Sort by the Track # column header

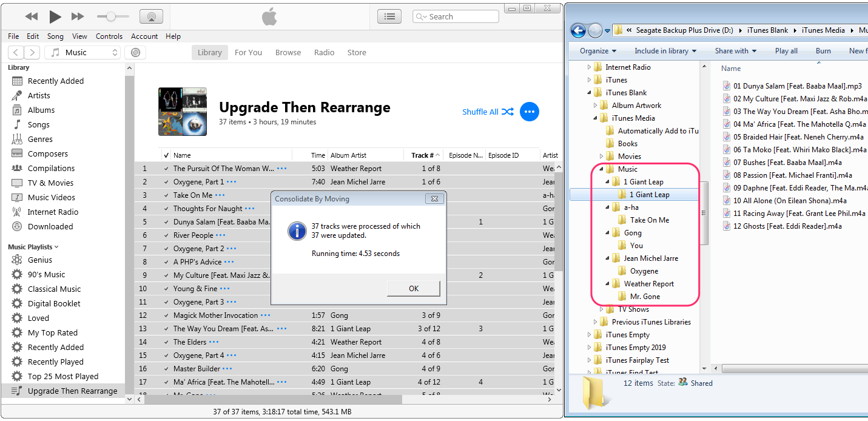pos(423,155)
